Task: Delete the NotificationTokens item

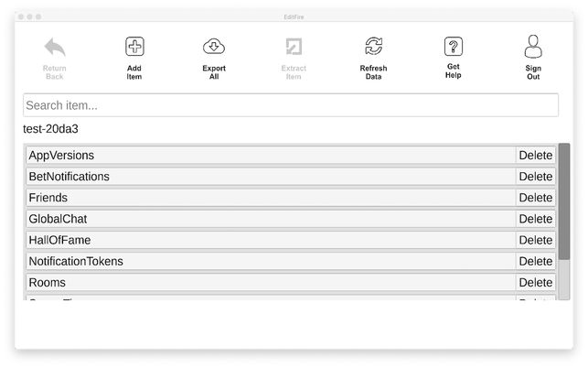Action: 536,262
